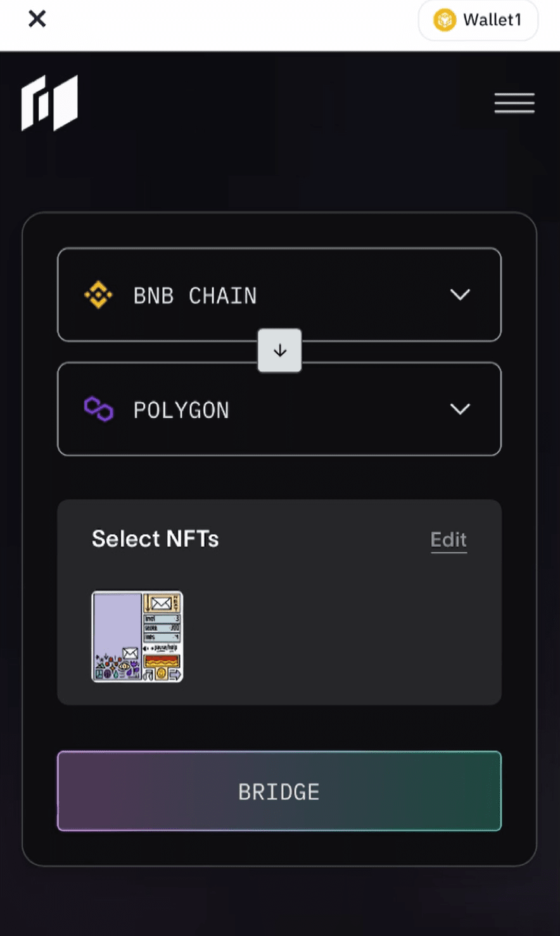This screenshot has height=936, width=560.
Task: Close the page with the X icon
Action: click(x=37, y=19)
